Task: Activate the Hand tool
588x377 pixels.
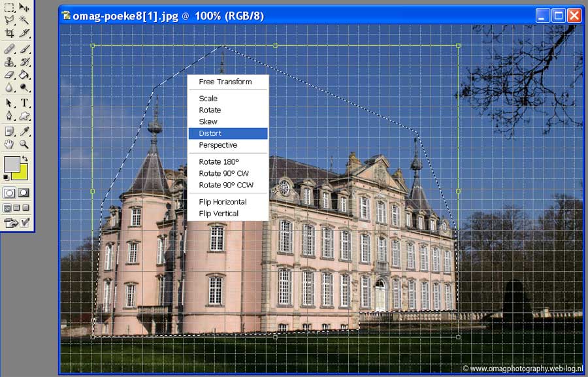Action: click(9, 144)
